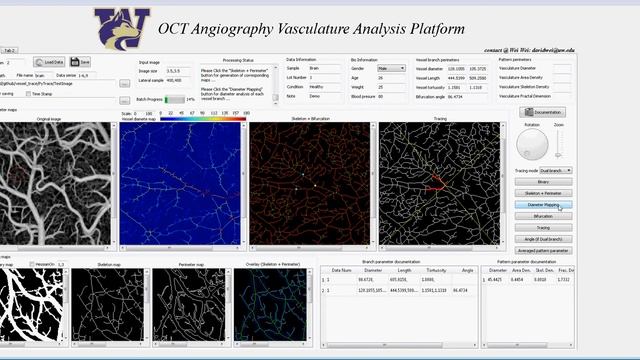Click the Binary button
Screen dimensions: 640x360
(x=543, y=182)
